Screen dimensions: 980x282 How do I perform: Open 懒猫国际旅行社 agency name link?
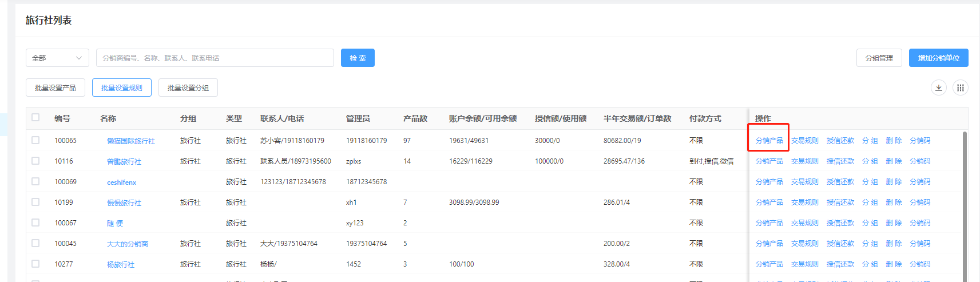click(131, 141)
